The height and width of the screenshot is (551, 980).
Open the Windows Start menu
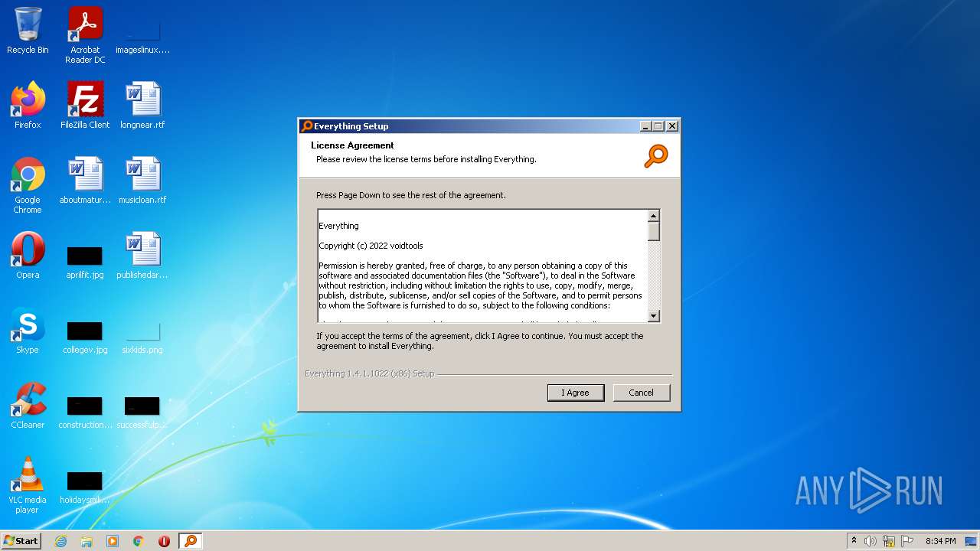21,541
